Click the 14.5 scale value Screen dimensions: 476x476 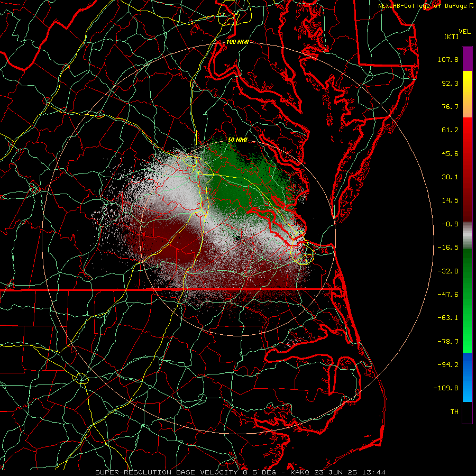click(x=450, y=200)
